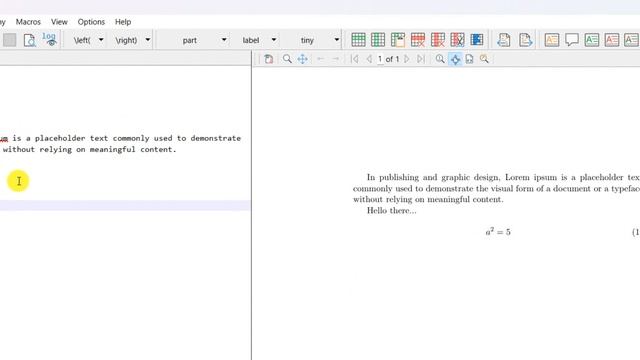Click the page number field showing 1
Viewport: 640px width, 360px height.
point(380,59)
